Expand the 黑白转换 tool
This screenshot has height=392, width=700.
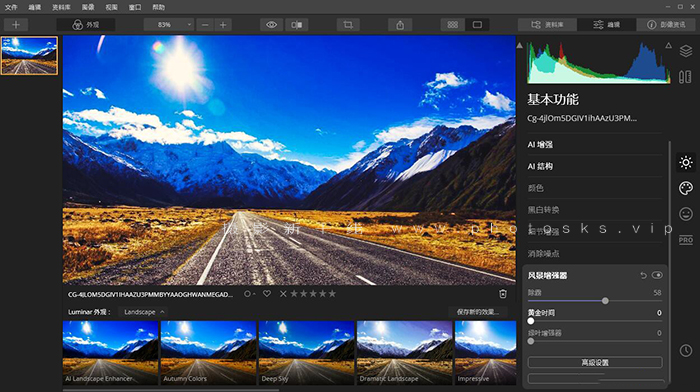pos(595,210)
